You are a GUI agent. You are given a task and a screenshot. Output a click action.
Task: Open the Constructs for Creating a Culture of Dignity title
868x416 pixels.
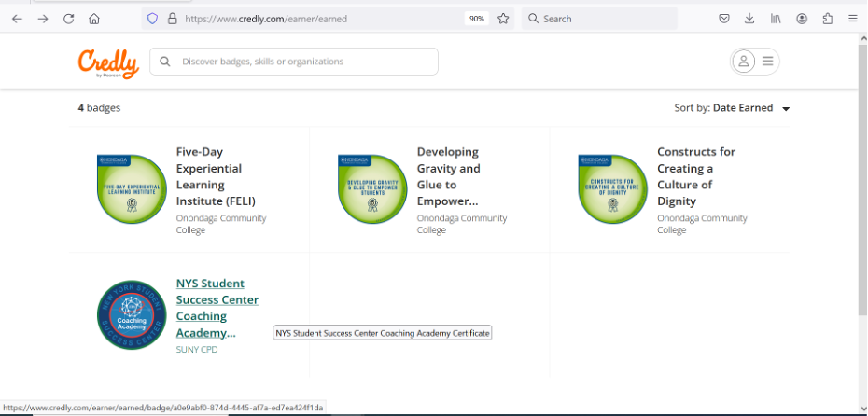click(x=696, y=176)
